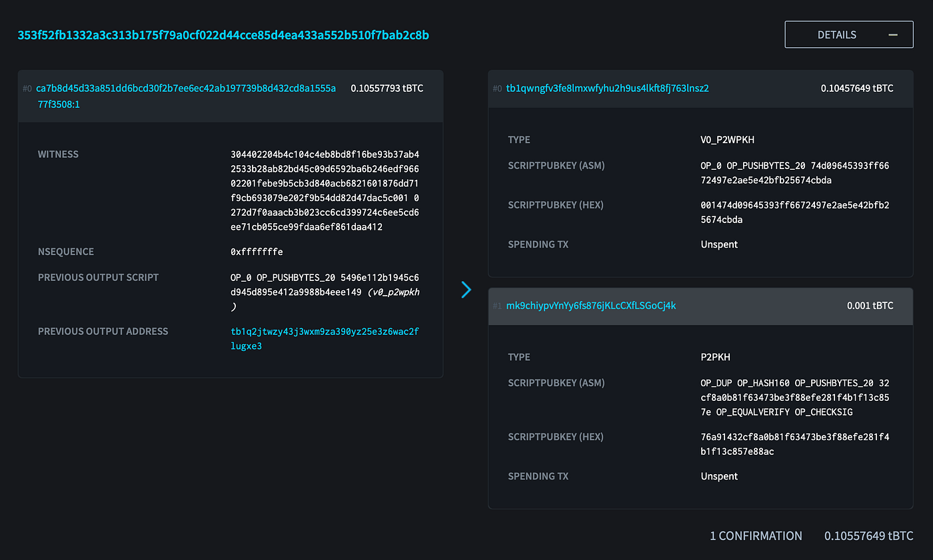Viewport: 933px width, 560px height.
Task: Select Unspent value in P2PKH output
Action: pyautogui.click(x=719, y=476)
